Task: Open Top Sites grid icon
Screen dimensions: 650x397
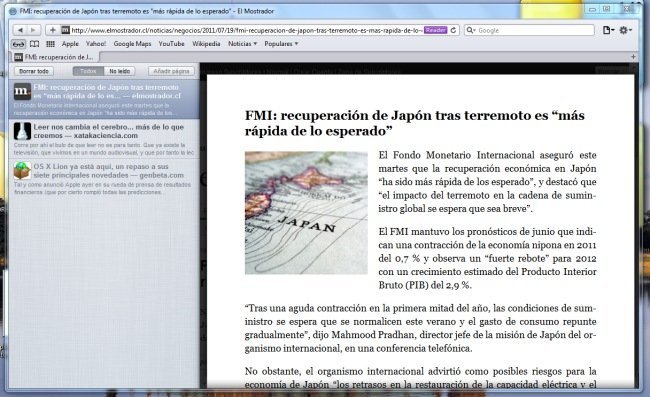Action: pos(51,44)
